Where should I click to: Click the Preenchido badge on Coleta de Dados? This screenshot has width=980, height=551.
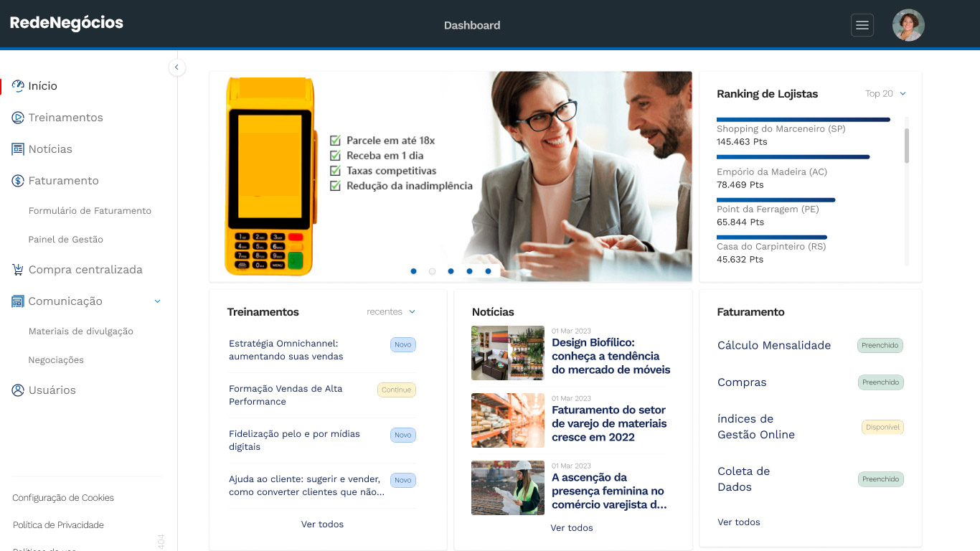880,479
